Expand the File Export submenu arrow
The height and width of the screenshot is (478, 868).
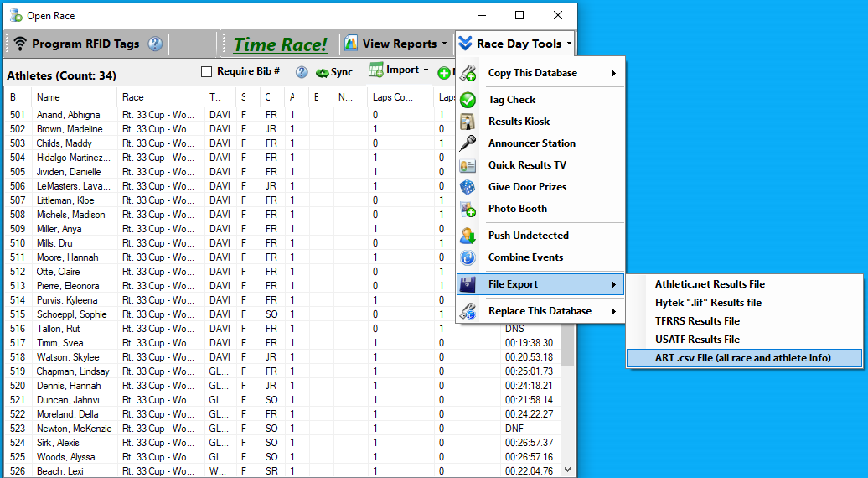click(x=614, y=284)
